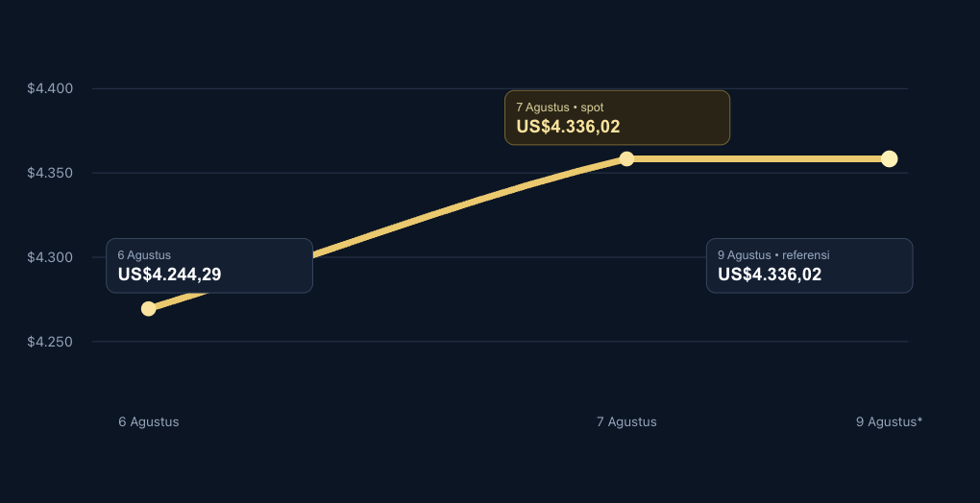
Task: Click the tooltip box showing US$4.244,29
Action: pyautogui.click(x=209, y=266)
